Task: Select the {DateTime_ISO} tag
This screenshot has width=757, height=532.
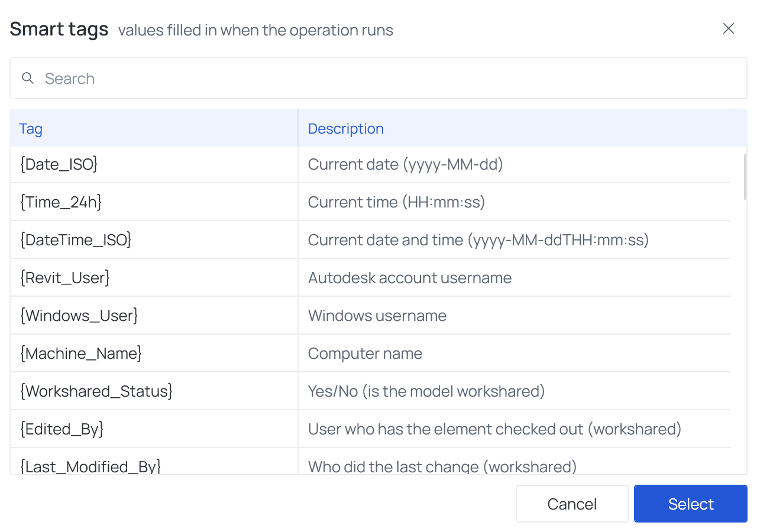Action: click(x=76, y=240)
